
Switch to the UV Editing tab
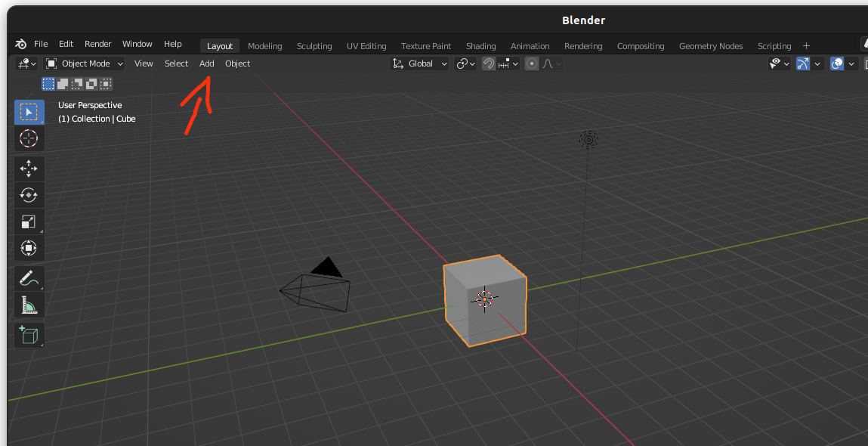pos(366,46)
